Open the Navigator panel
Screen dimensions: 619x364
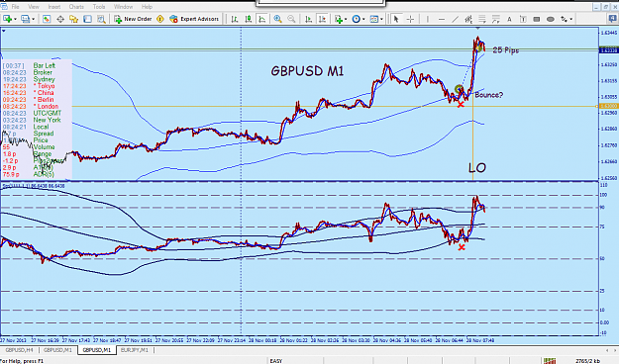(74, 19)
